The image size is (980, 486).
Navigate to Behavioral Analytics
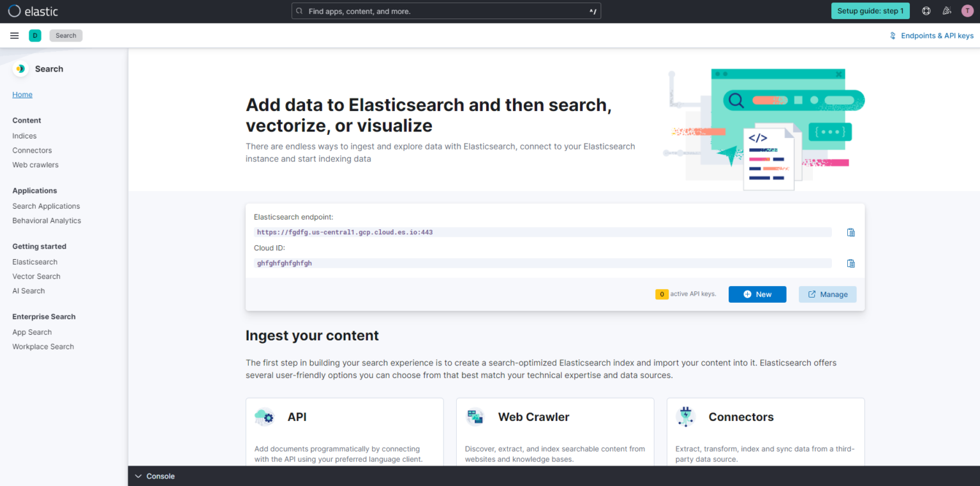click(x=47, y=220)
